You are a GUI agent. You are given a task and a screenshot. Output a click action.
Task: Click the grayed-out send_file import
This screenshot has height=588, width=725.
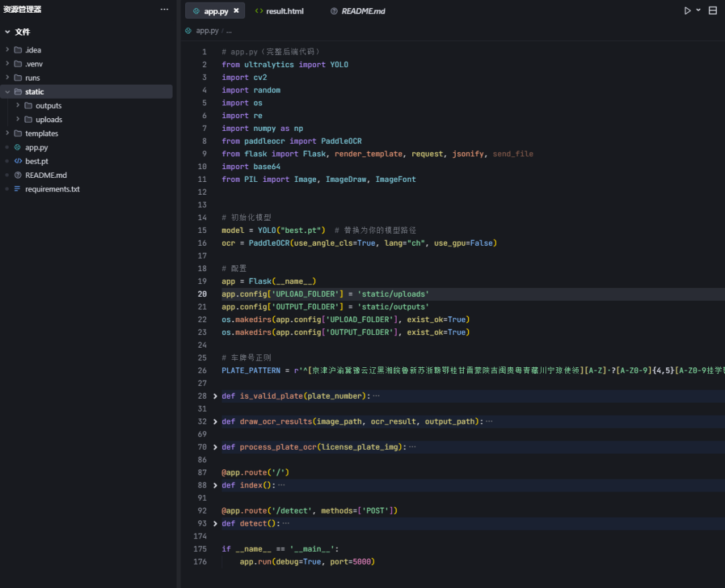pos(513,154)
